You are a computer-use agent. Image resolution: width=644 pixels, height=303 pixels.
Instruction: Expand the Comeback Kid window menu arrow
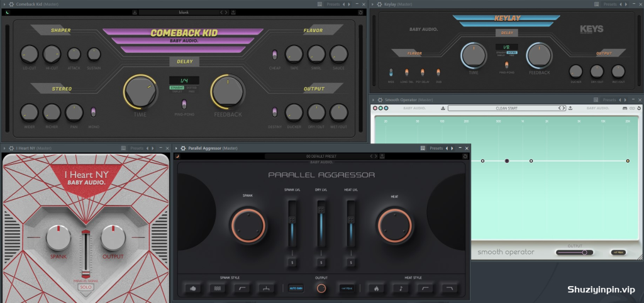4,4
